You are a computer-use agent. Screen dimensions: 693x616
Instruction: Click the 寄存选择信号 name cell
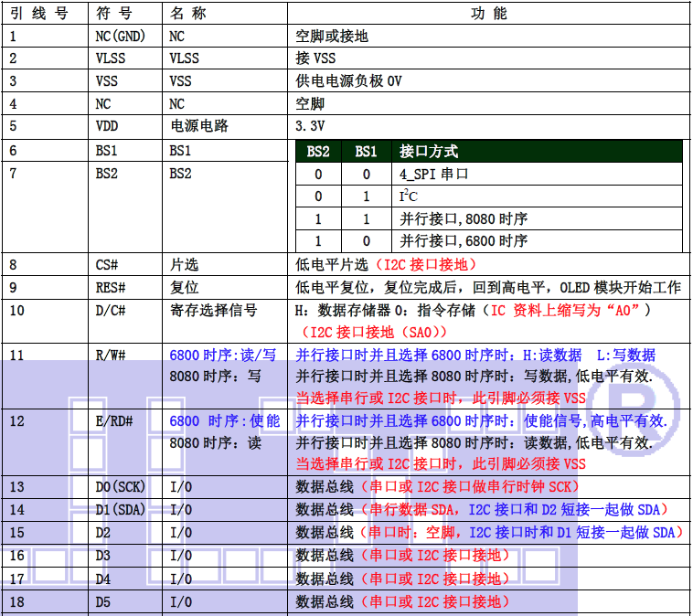coord(213,310)
